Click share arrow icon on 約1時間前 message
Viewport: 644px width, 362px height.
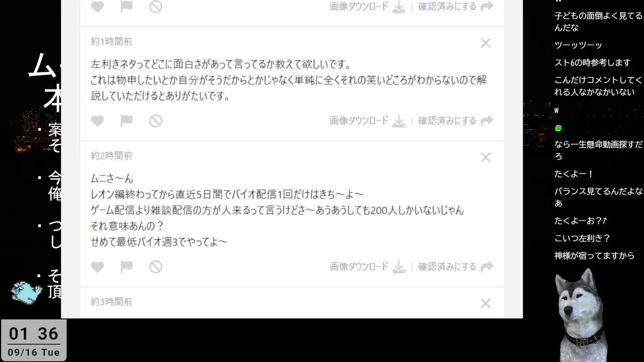tap(487, 121)
